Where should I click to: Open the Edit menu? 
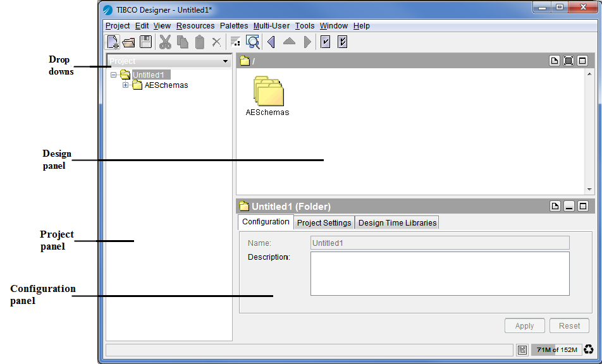[x=142, y=26]
